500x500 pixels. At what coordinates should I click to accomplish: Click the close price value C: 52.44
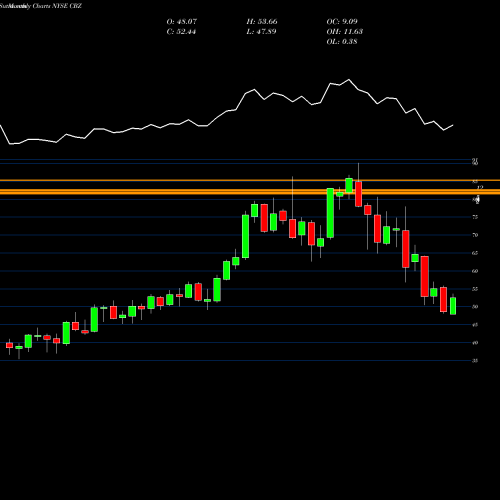coord(181,32)
